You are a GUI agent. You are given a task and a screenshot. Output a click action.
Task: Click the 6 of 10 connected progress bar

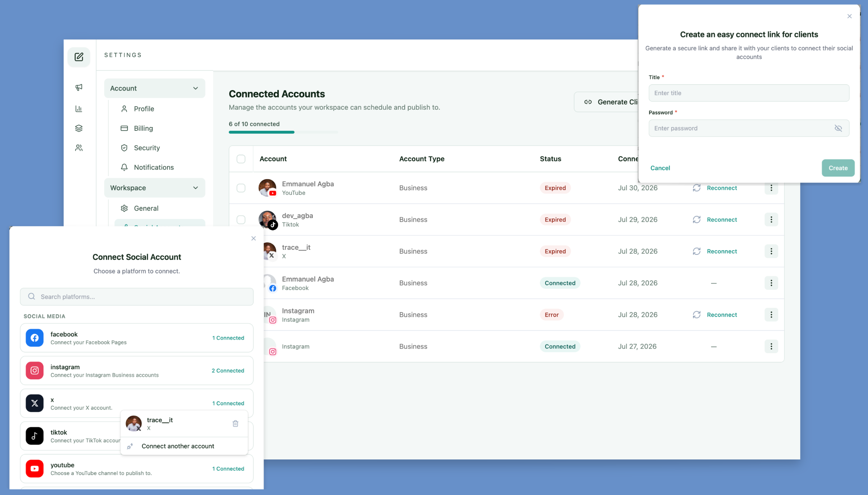[x=283, y=132]
